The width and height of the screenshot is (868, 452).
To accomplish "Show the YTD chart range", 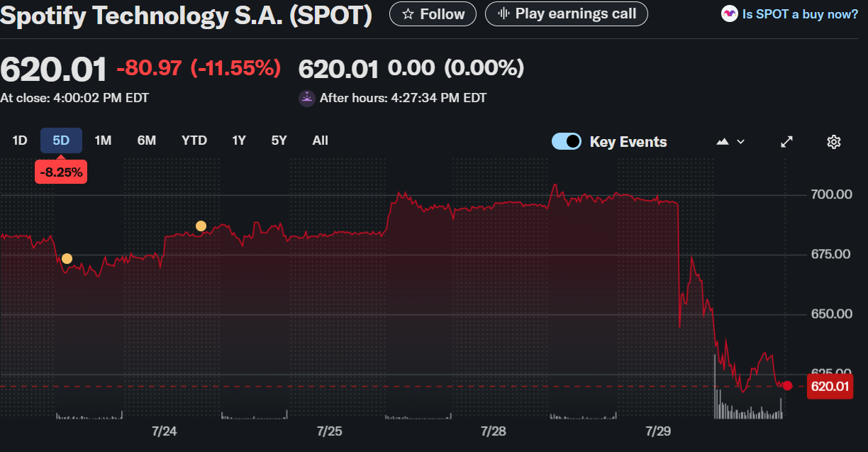I will (x=194, y=140).
